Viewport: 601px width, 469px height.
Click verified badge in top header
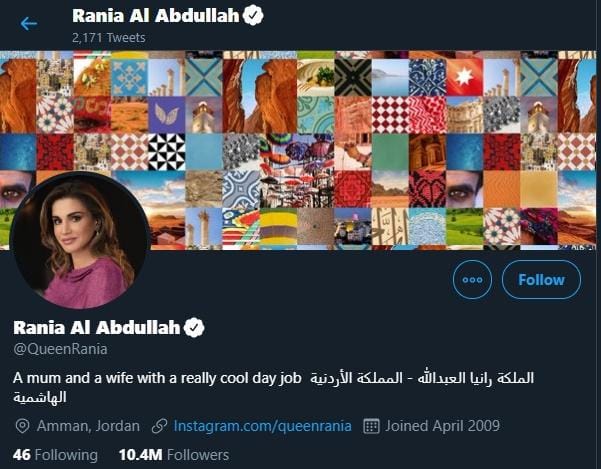pos(253,15)
